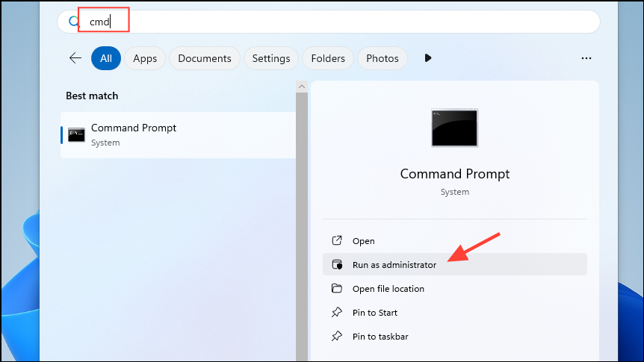Switch to the Photos filter
This screenshot has height=362, width=644.
[383, 58]
